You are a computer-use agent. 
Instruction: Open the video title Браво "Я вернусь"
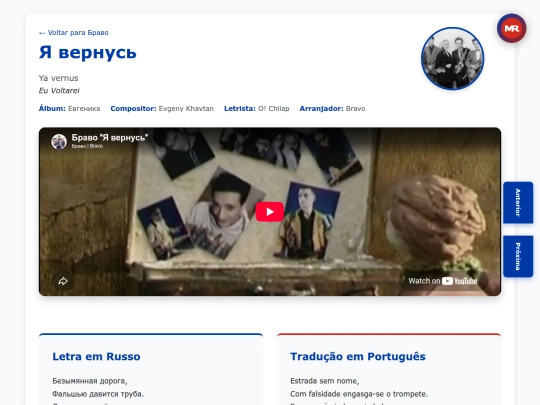pos(110,138)
